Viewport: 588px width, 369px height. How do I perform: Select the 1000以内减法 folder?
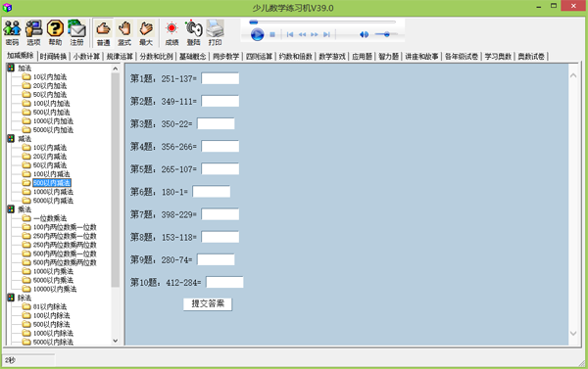coord(53,192)
